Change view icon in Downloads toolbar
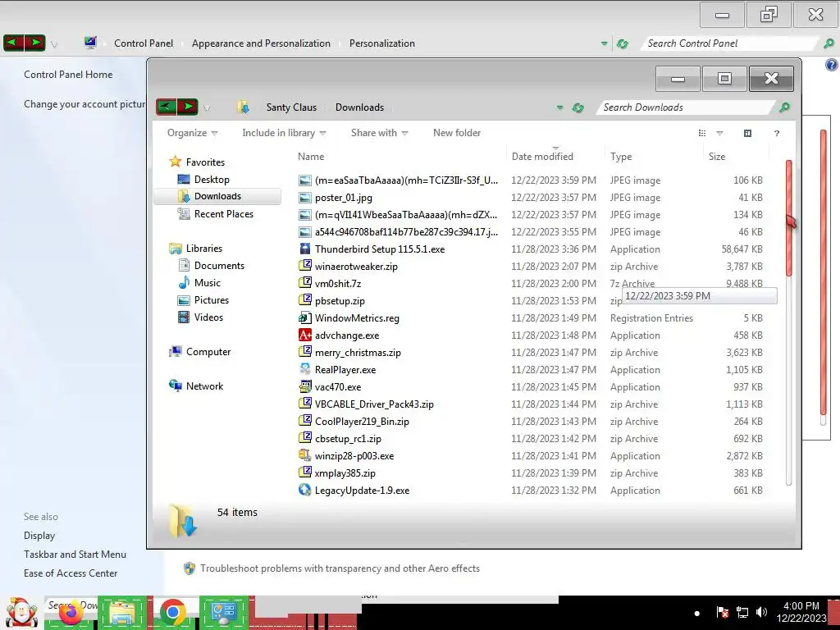Image resolution: width=840 pixels, height=630 pixels. coord(702,133)
